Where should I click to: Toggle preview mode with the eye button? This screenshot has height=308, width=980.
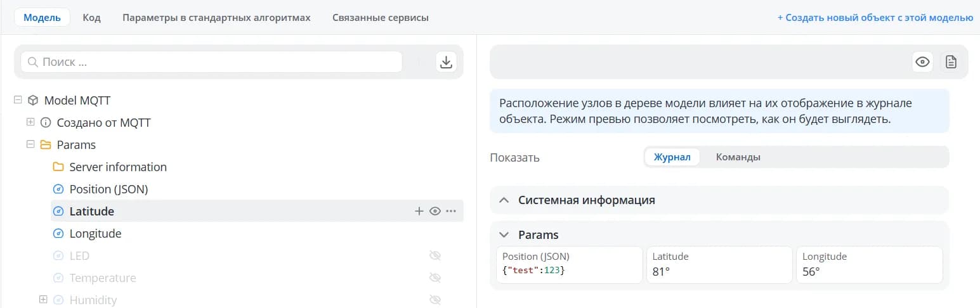click(922, 61)
